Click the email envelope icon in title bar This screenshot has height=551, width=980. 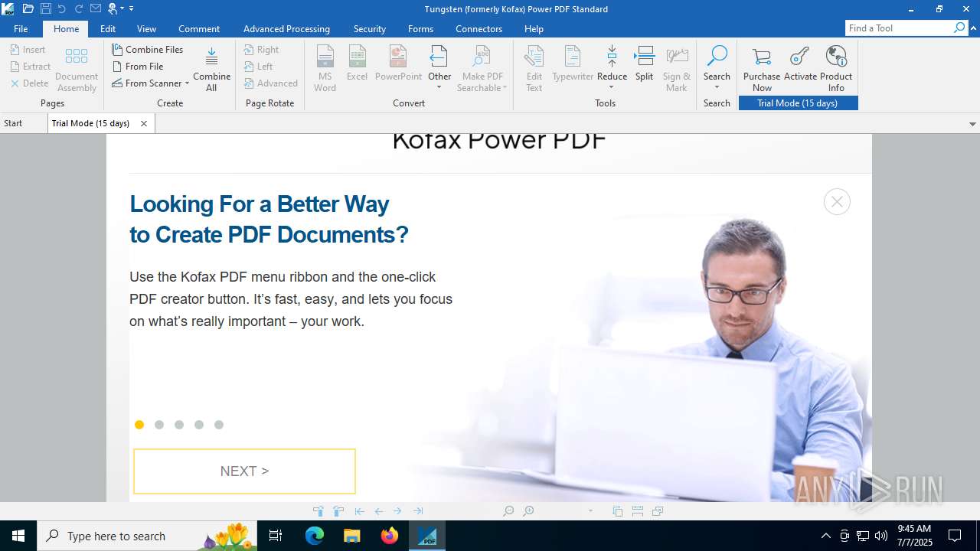[x=96, y=8]
